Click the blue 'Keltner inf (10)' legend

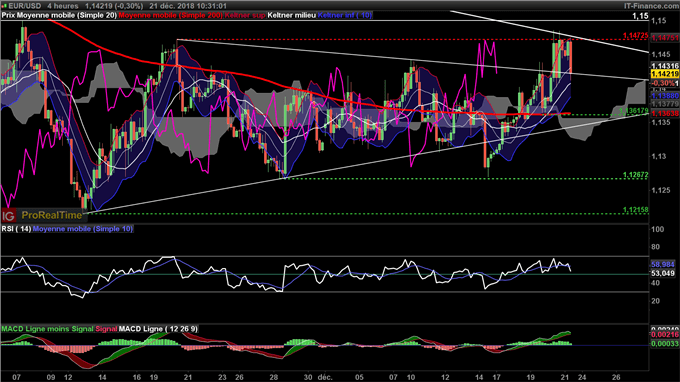344,15
